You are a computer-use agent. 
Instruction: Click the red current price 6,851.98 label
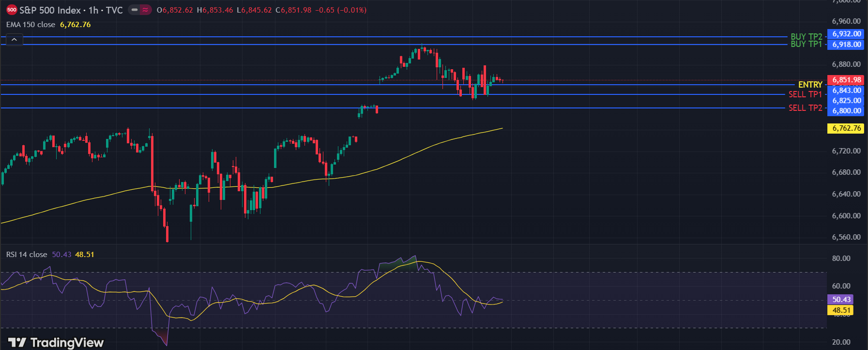click(x=846, y=80)
